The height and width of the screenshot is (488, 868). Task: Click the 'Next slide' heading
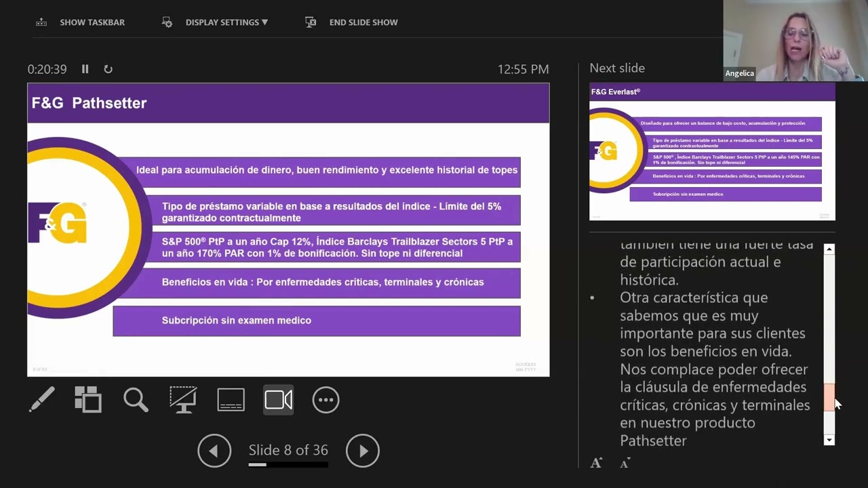(617, 68)
